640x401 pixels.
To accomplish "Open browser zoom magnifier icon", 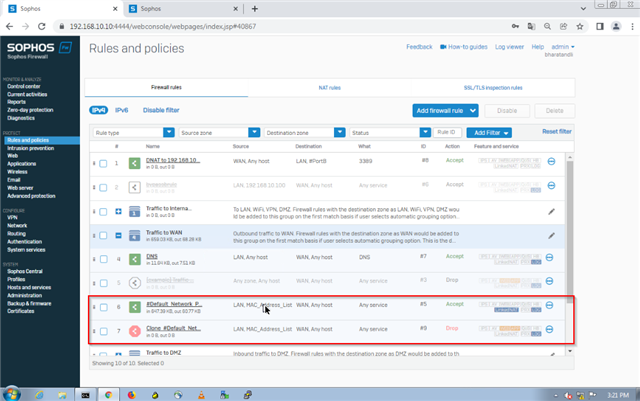I will [547, 27].
